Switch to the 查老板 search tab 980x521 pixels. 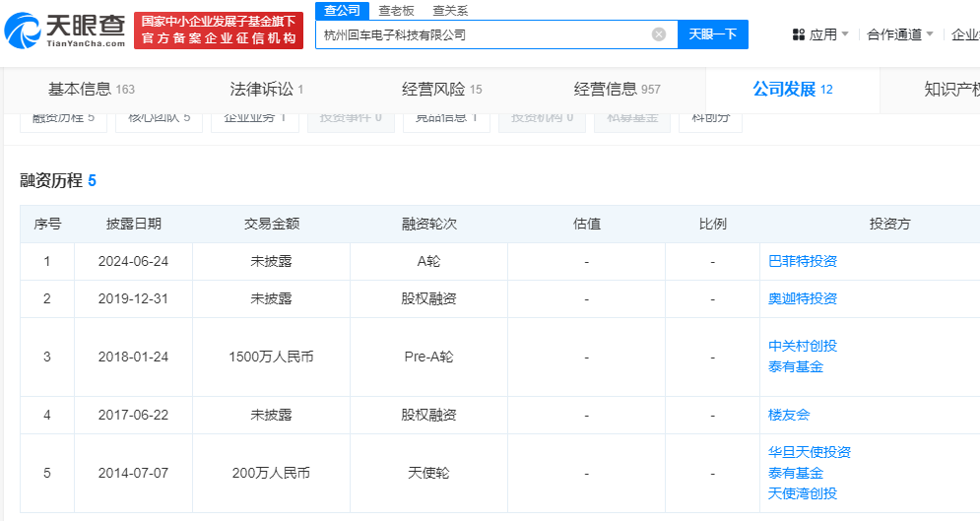(x=397, y=10)
